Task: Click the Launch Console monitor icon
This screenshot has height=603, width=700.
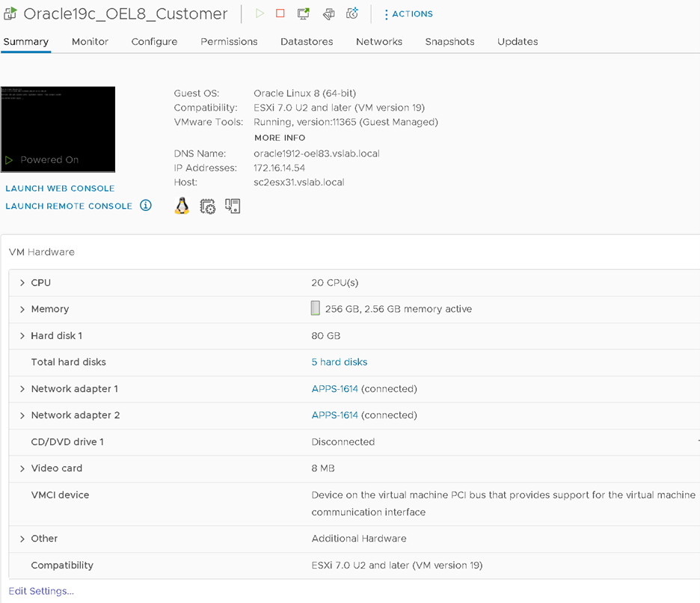Action: point(304,13)
